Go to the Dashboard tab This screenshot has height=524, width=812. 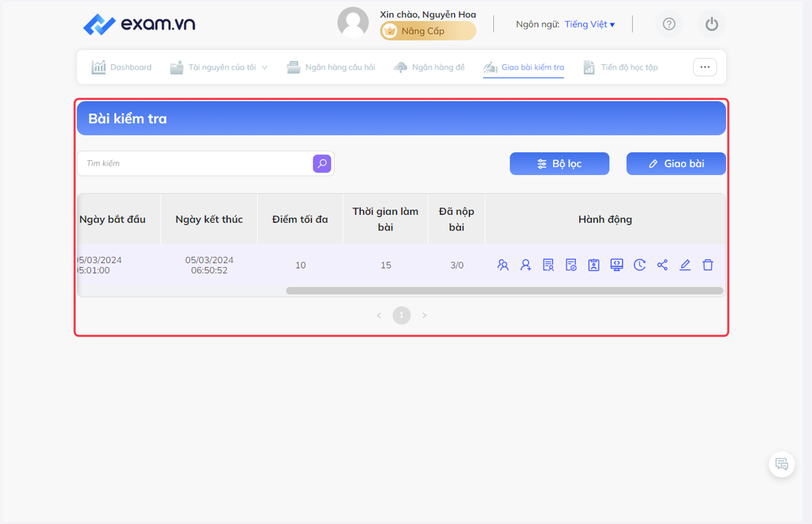point(122,68)
